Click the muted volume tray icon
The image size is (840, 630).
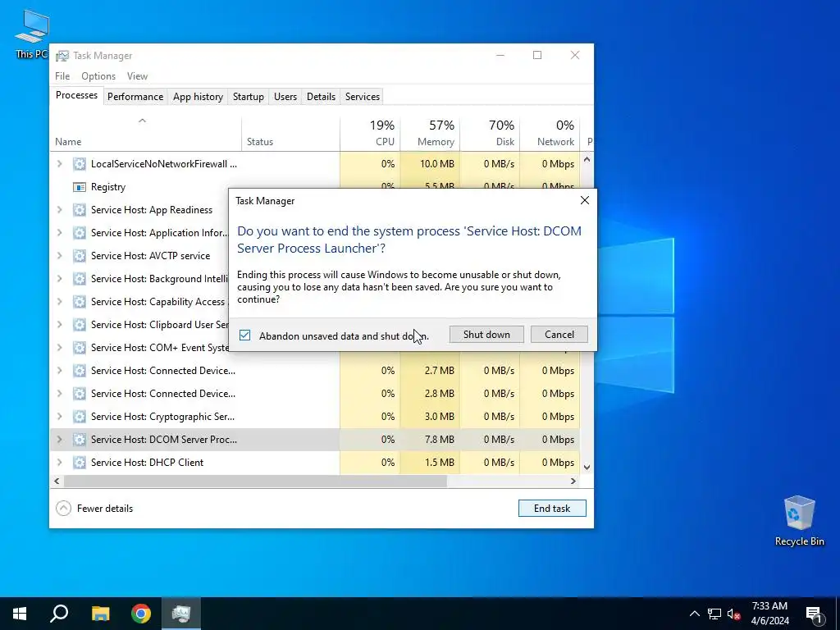point(733,614)
